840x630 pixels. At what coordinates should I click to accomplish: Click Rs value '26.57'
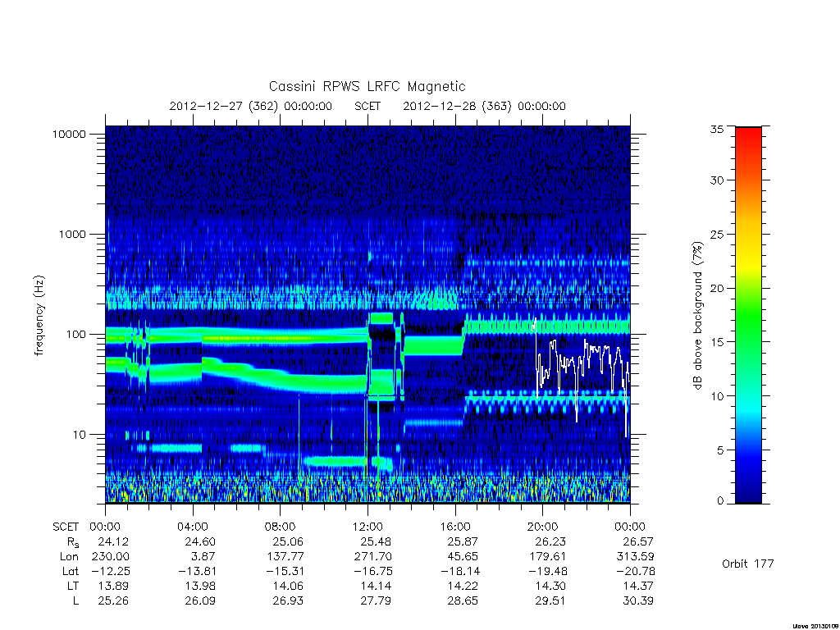[637, 541]
